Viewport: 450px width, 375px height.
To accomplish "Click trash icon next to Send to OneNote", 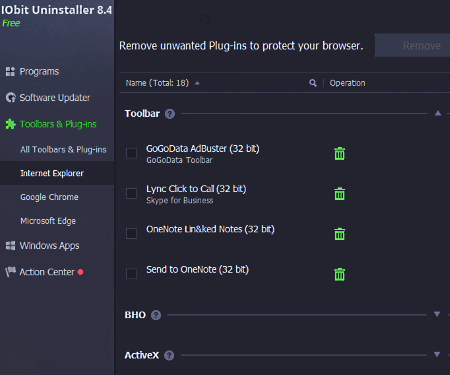I will point(339,274).
